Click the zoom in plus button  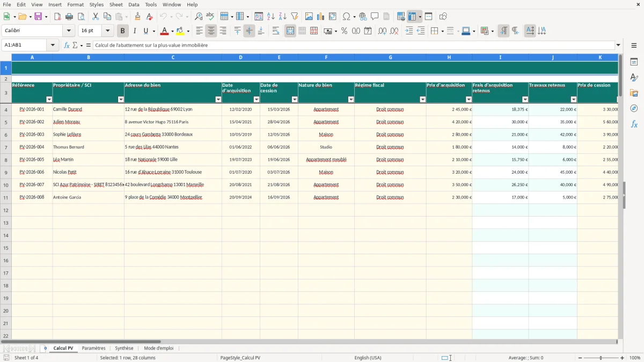pyautogui.click(x=623, y=358)
